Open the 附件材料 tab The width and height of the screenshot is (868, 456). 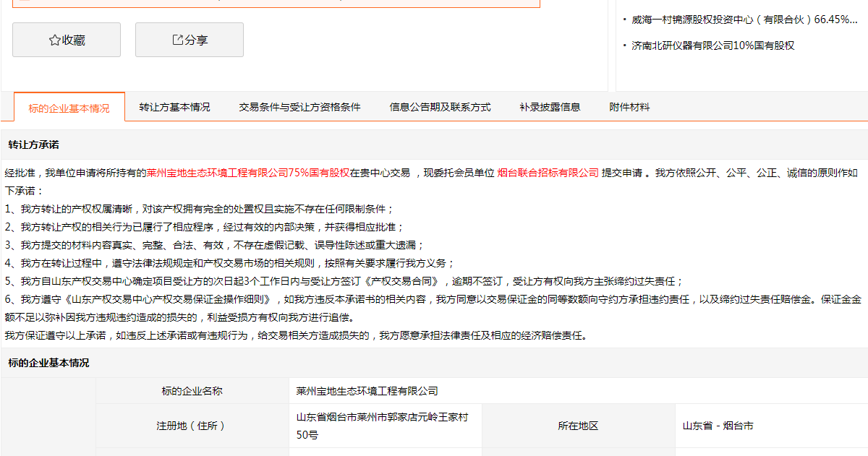click(x=629, y=107)
